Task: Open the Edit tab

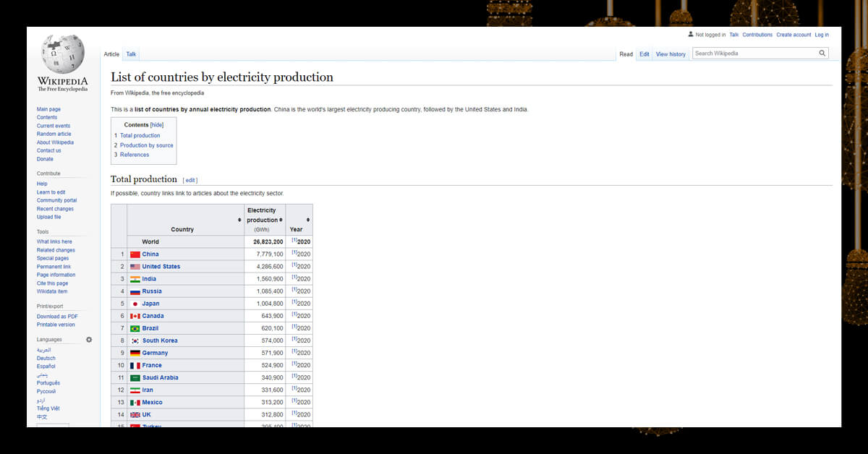Action: [644, 54]
